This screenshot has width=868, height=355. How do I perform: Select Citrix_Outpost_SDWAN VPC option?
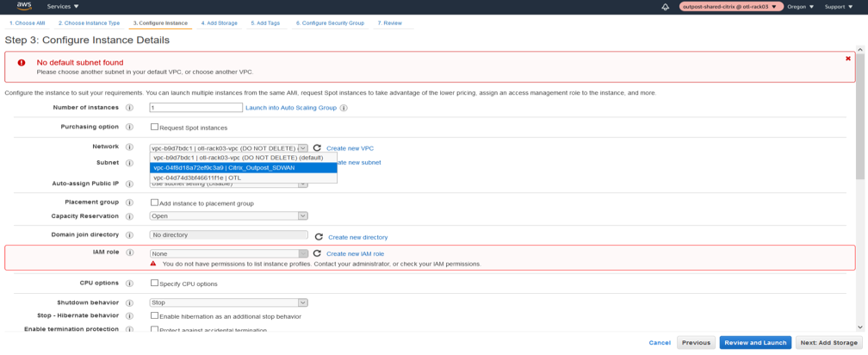pos(243,167)
